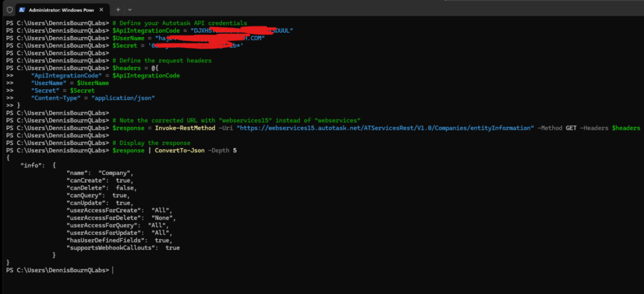
Task: Click the "ApiIntegrationCode" header key
Action: 67,76
